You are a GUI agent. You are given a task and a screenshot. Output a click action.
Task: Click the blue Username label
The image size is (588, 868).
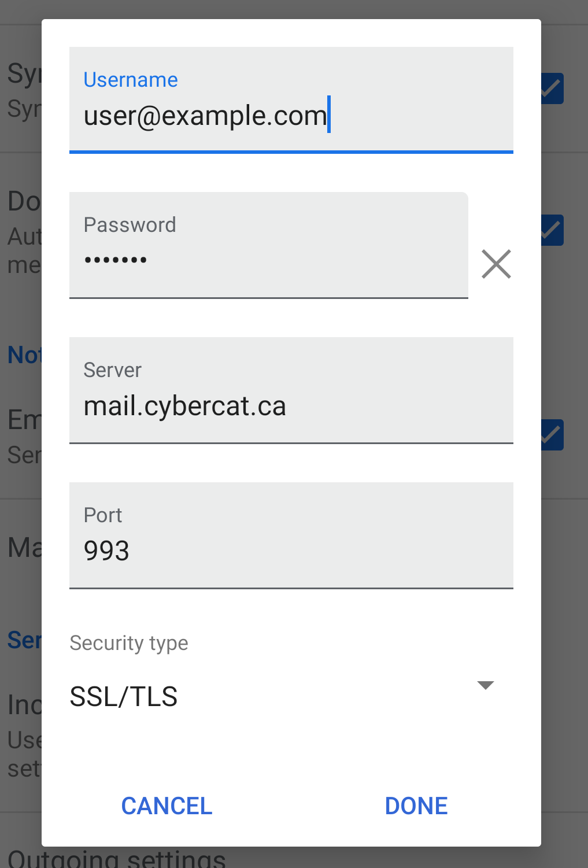131,80
